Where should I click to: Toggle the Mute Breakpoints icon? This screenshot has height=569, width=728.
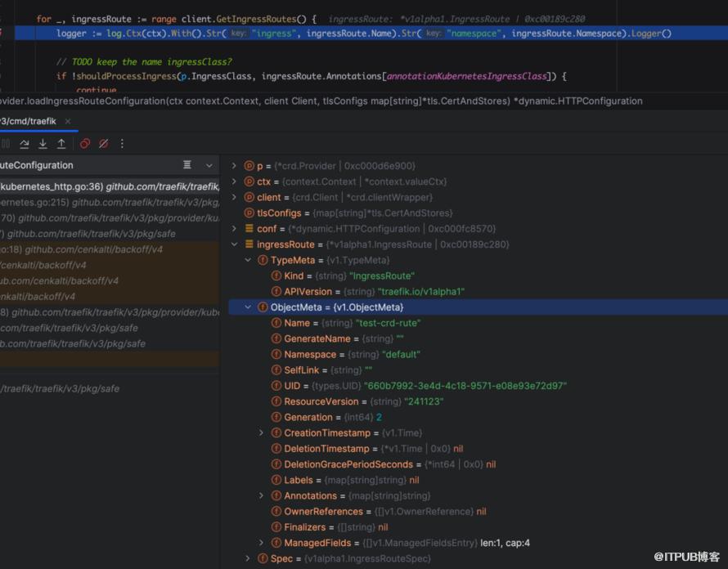pos(104,144)
